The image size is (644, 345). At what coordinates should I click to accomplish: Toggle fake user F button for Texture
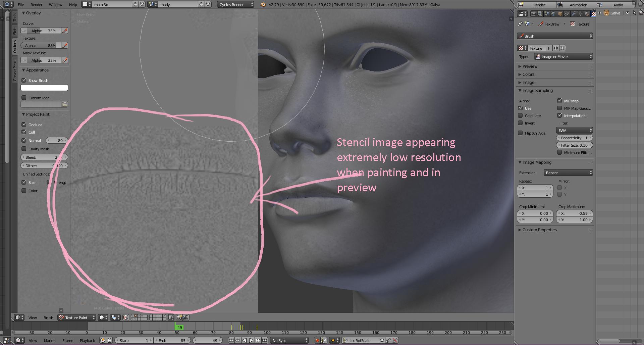pos(549,48)
